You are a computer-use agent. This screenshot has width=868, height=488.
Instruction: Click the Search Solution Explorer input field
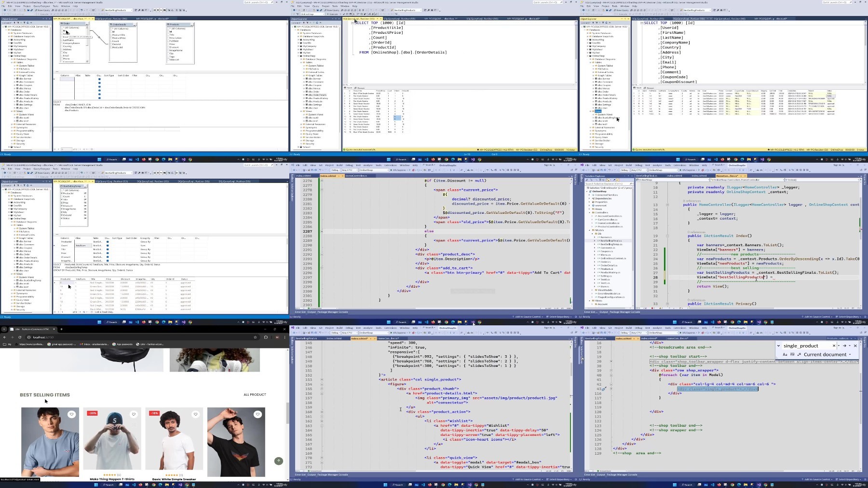[x=609, y=184]
